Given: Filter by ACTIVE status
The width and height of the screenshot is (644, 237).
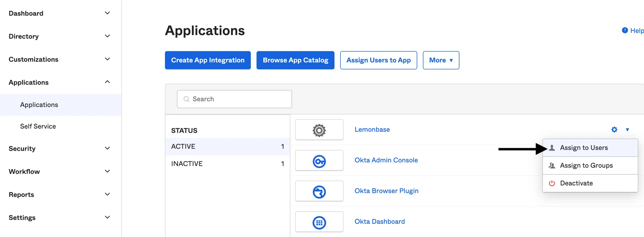Looking at the screenshot, I should 227,147.
